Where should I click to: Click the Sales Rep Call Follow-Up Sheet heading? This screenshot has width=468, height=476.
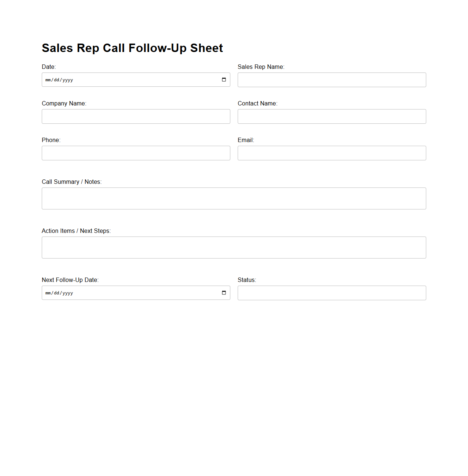132,48
